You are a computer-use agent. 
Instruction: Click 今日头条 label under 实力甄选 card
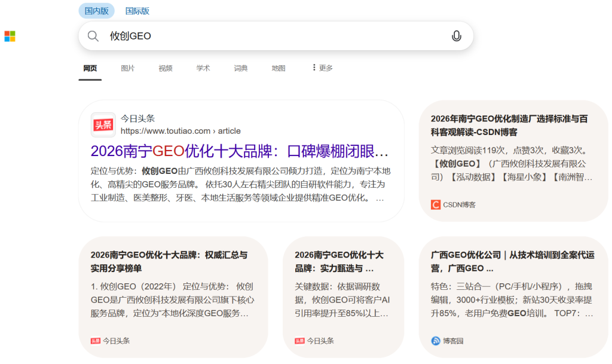pyautogui.click(x=320, y=341)
